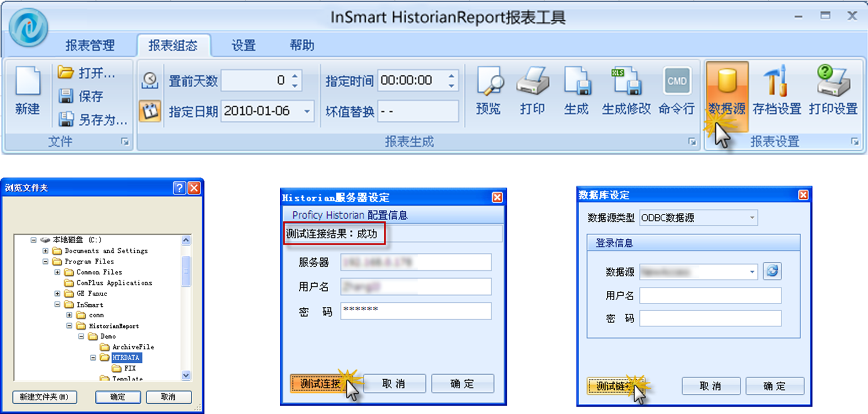Expand the GE Fanuc folder node
868x414 pixels.
click(x=57, y=294)
